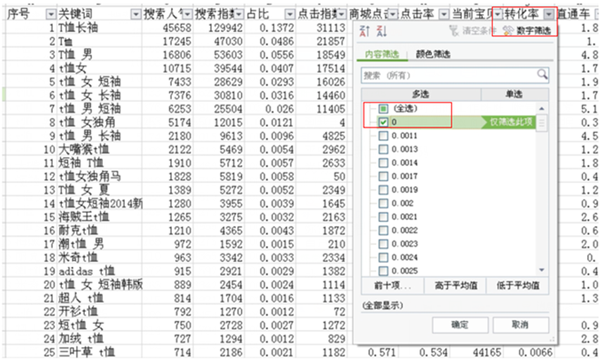Click the filter list scrollbar thumb
This screenshot has height=360, width=600.
(x=541, y=123)
